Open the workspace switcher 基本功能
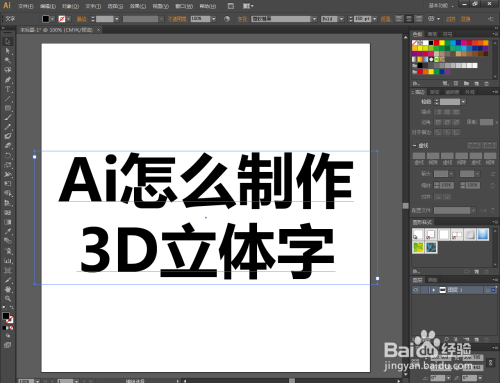This screenshot has width=500, height=383. (x=441, y=6)
